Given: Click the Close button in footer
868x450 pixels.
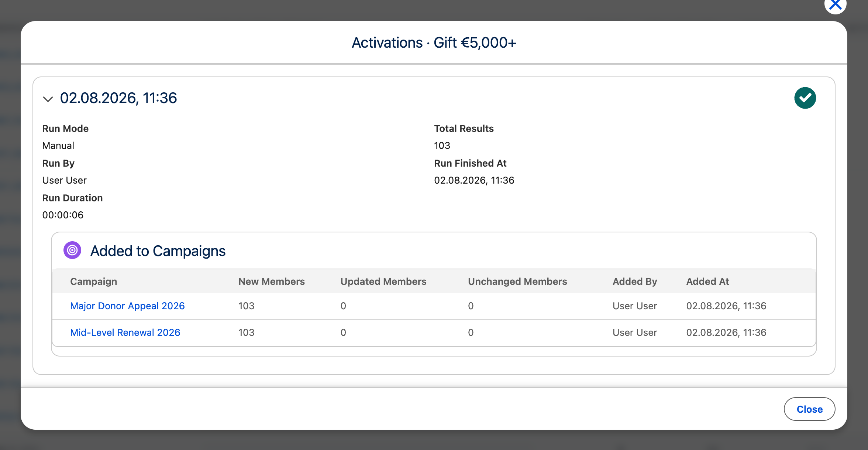Looking at the screenshot, I should [x=809, y=409].
